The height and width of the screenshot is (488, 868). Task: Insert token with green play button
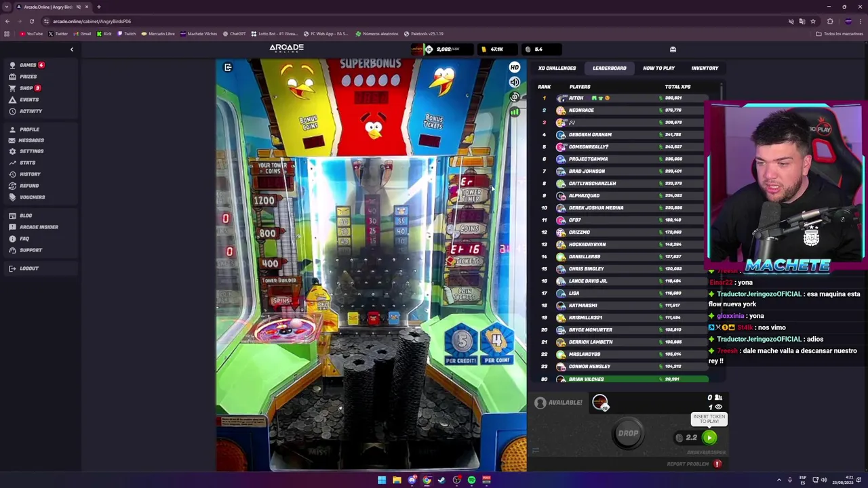pyautogui.click(x=709, y=438)
